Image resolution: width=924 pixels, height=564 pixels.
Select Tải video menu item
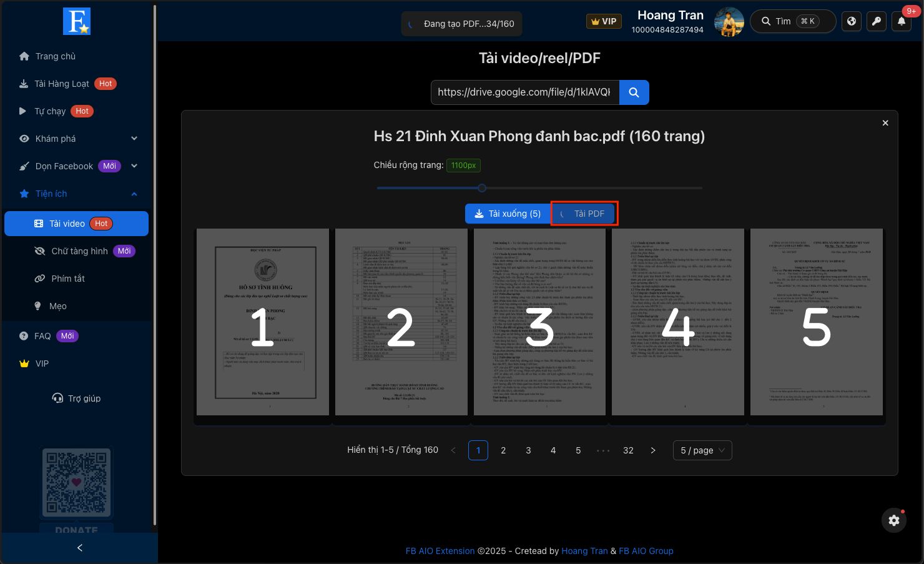coord(76,224)
